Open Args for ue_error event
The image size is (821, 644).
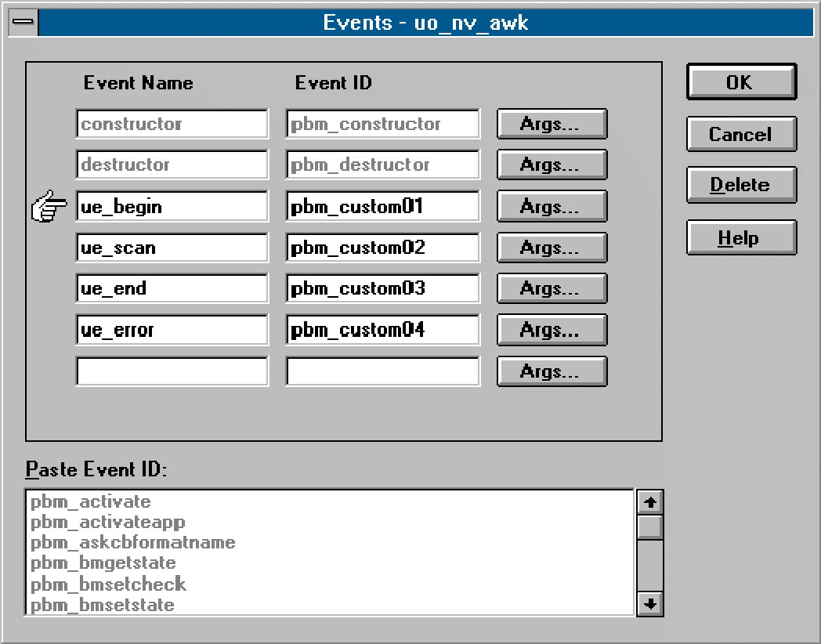[x=552, y=330]
